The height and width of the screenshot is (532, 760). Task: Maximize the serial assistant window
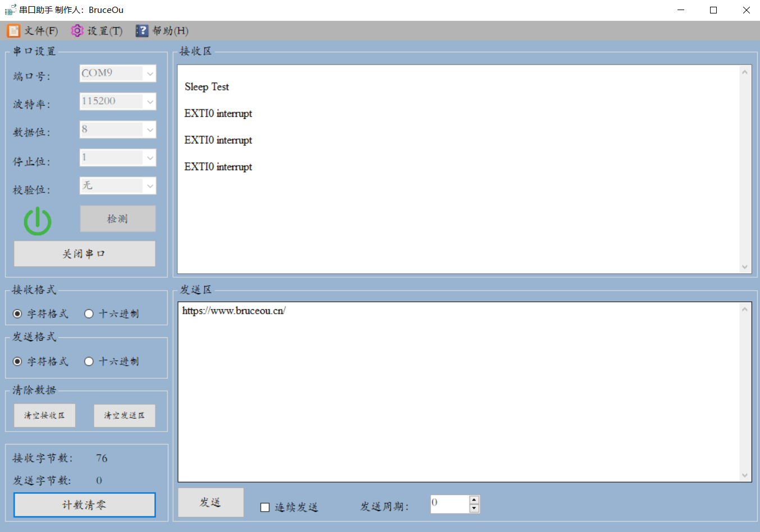pyautogui.click(x=713, y=10)
